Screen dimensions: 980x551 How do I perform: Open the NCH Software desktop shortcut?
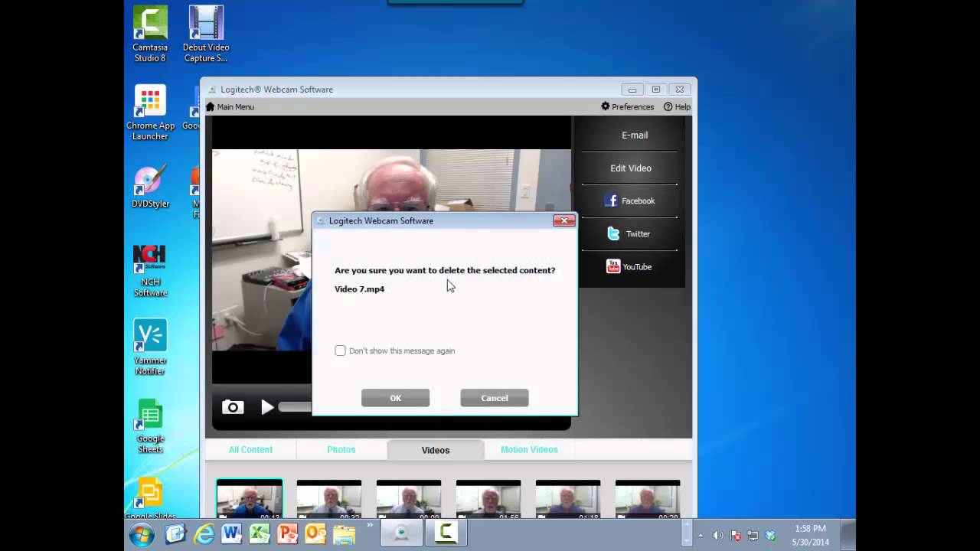pos(150,271)
